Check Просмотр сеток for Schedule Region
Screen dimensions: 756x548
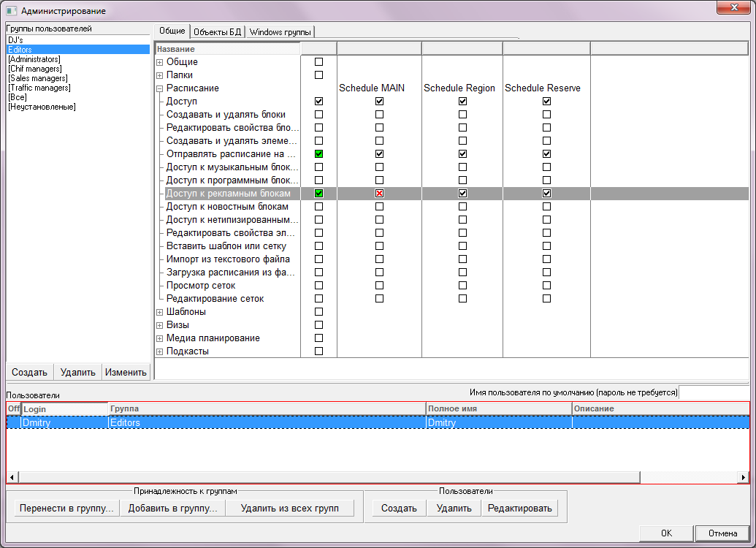(x=463, y=286)
